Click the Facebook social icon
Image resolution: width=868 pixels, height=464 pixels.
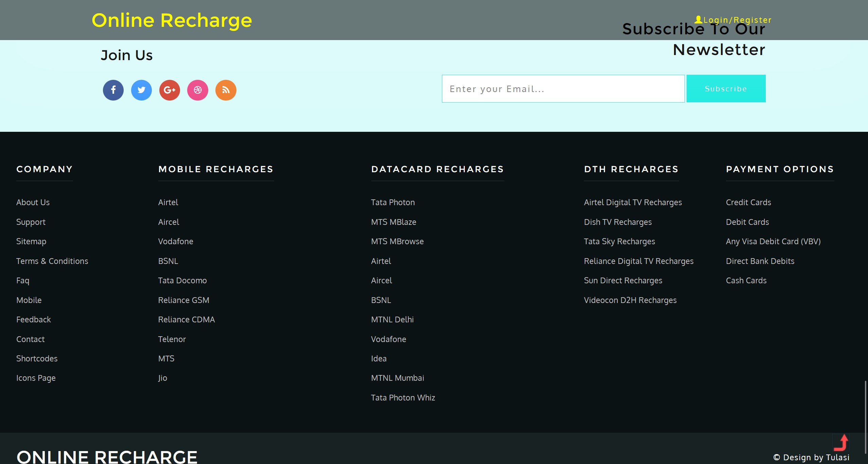113,90
